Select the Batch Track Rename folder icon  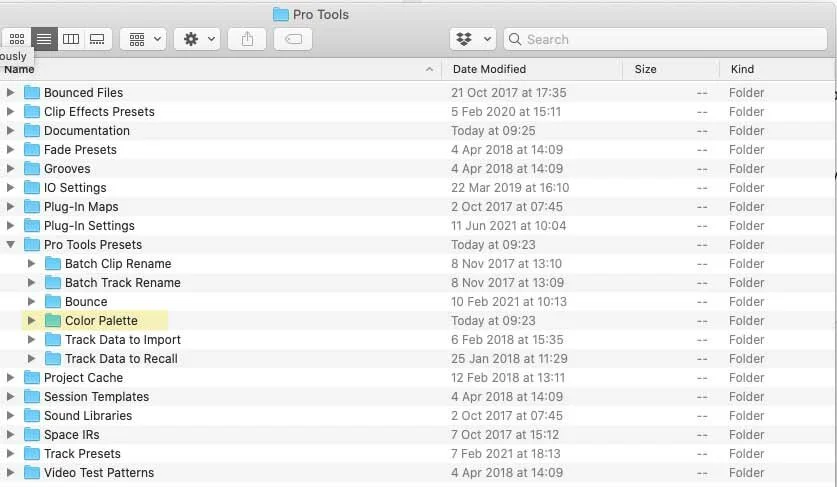coord(53,282)
